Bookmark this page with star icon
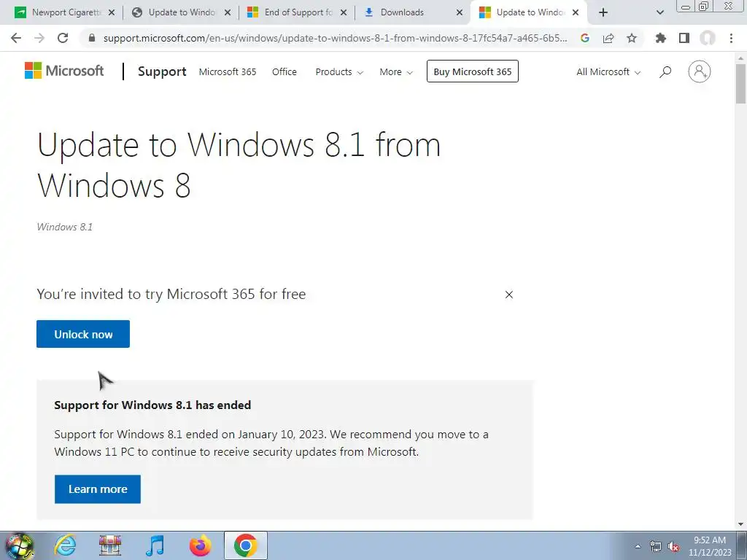 [632, 38]
